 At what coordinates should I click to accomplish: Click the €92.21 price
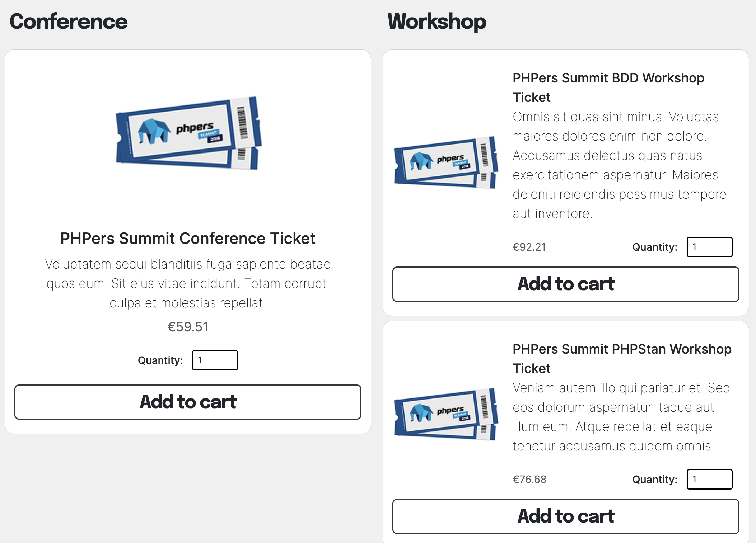click(x=529, y=247)
